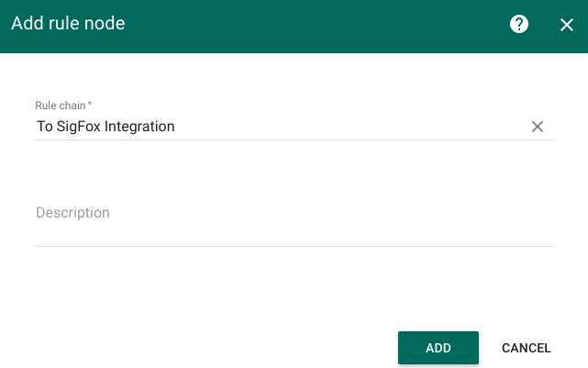The image size is (588, 368).
Task: Click the ADD button
Action: [x=438, y=348]
